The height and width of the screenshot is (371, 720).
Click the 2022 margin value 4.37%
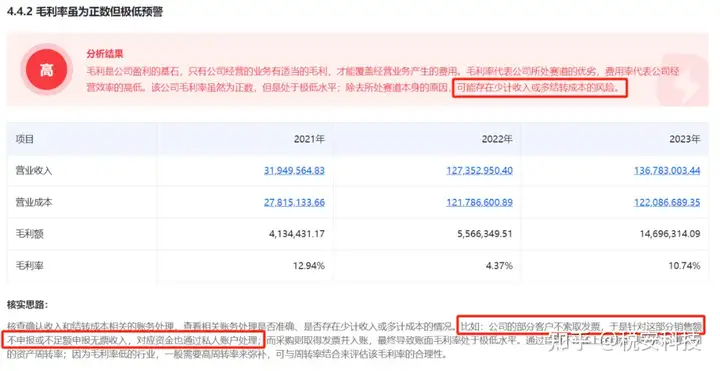pyautogui.click(x=499, y=265)
